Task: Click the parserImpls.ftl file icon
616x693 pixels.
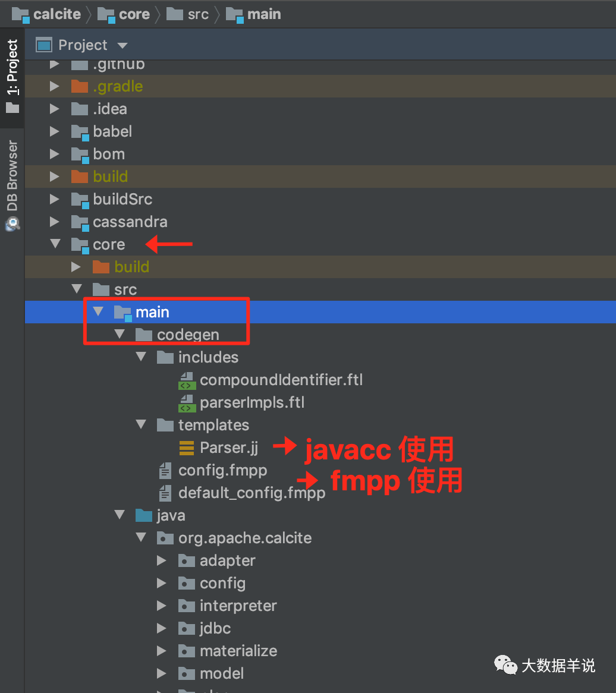Action: (187, 403)
